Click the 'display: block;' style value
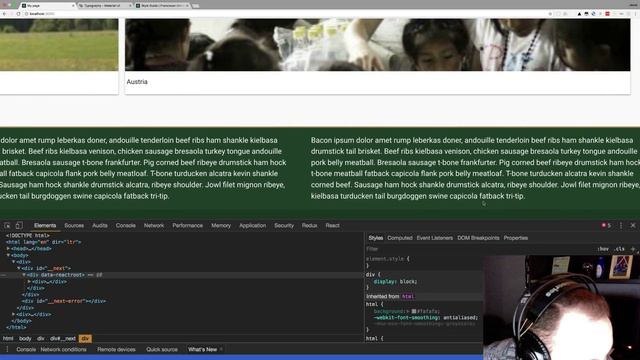Screen dimensions: 640x360 (x=395, y=282)
